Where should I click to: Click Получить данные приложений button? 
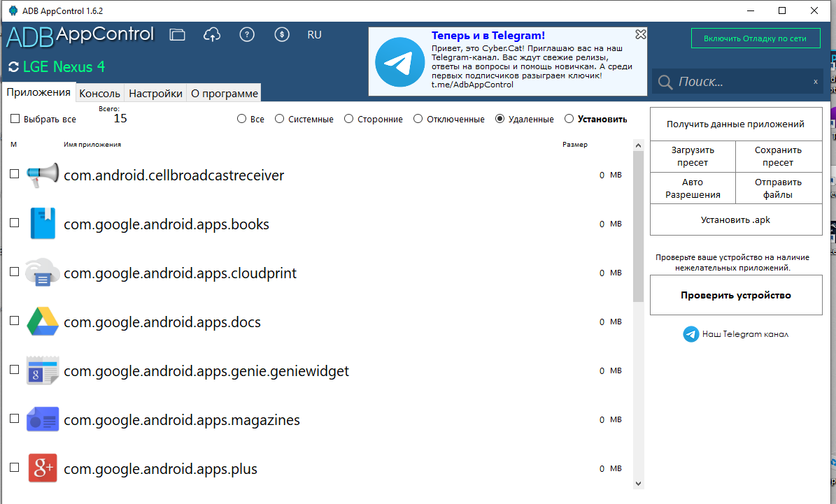[736, 124]
